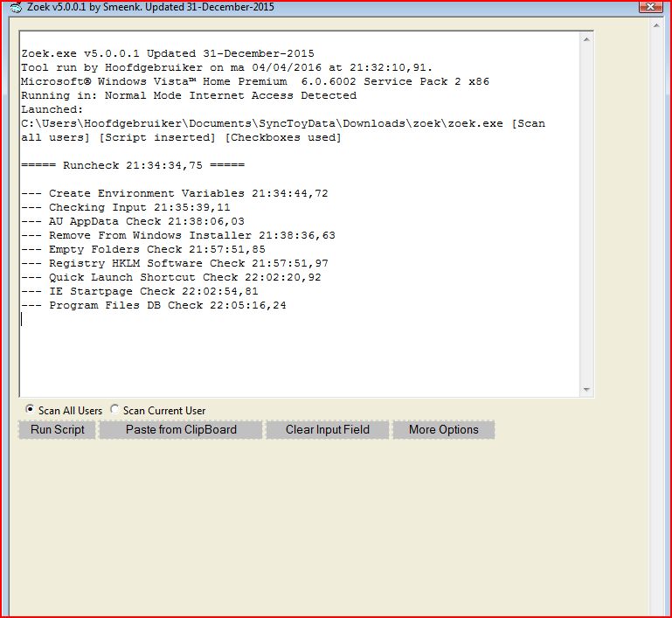
Task: Click '[Script inserted]' text
Action: [x=156, y=137]
